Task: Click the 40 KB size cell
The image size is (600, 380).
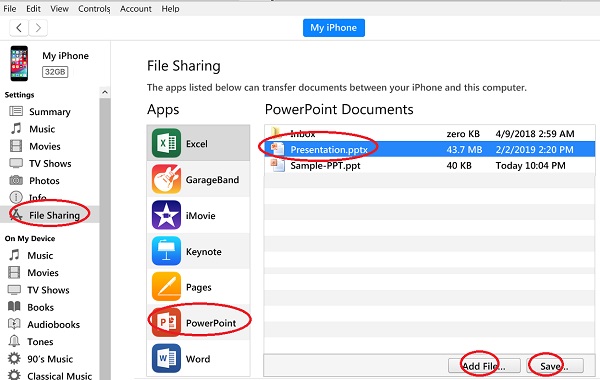Action: click(459, 165)
